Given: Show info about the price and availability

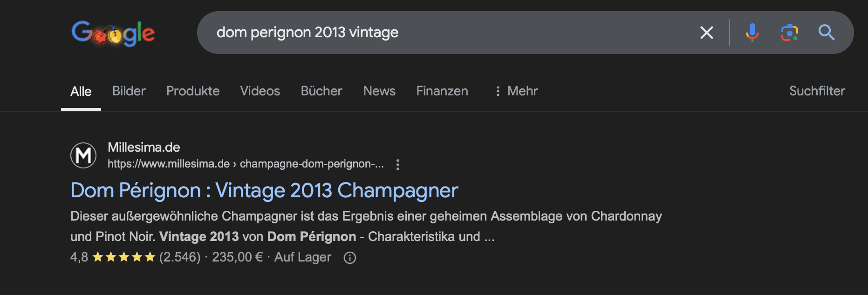Looking at the screenshot, I should coord(350,257).
